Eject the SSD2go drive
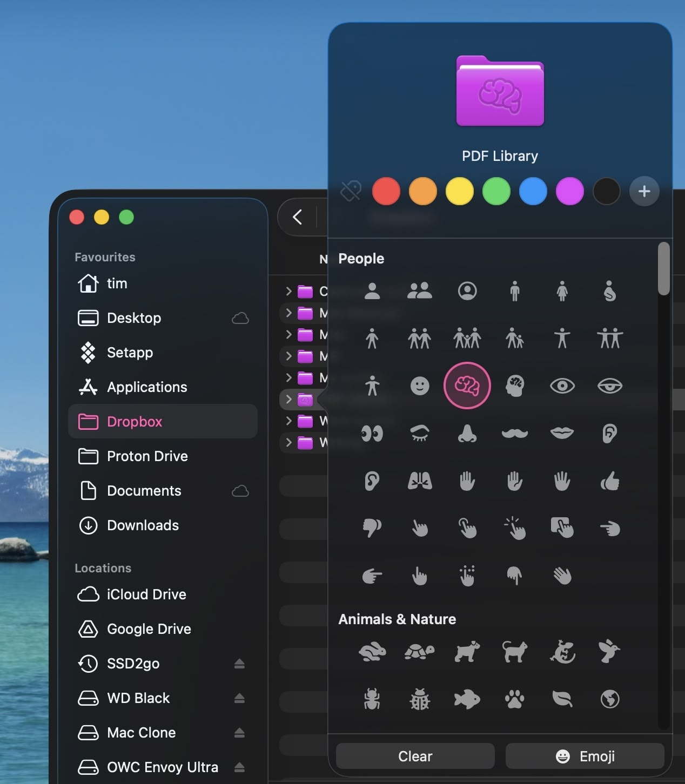The image size is (685, 784). pos(239,664)
